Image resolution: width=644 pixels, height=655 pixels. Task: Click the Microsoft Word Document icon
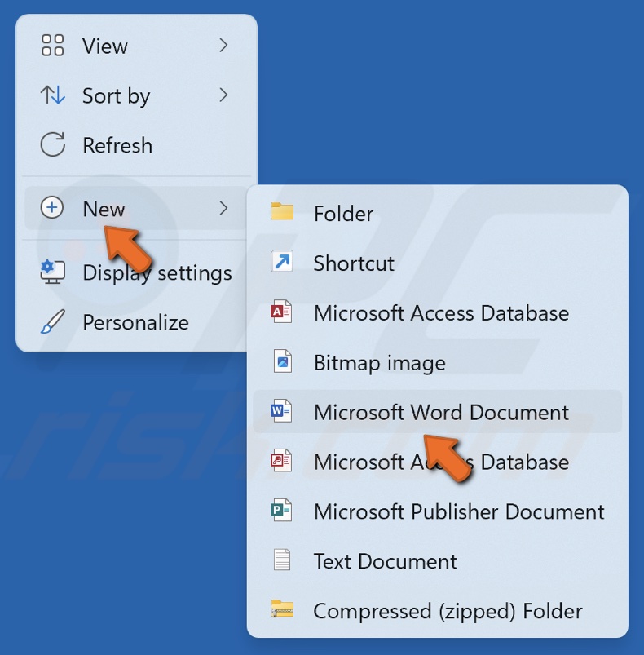pyautogui.click(x=281, y=413)
